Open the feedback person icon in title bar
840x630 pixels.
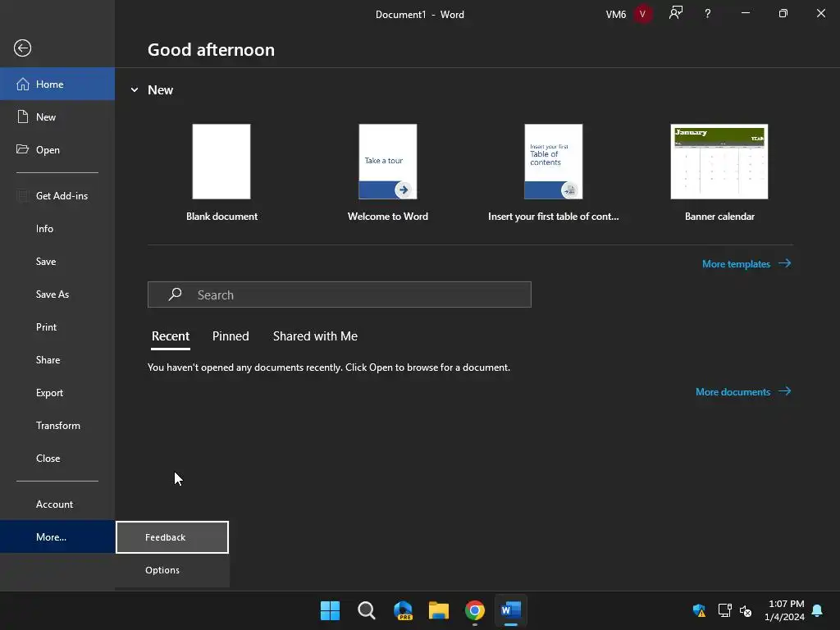coord(676,13)
